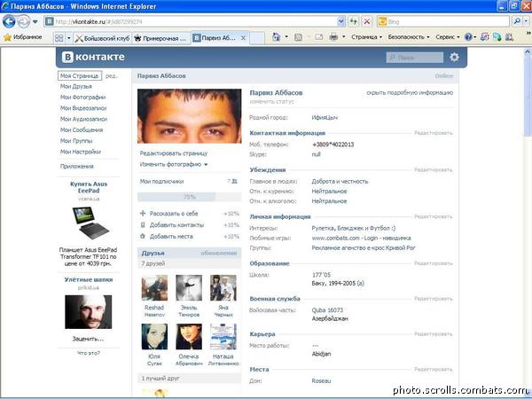
Task: Click изменить статус under profile name
Action: (x=272, y=101)
